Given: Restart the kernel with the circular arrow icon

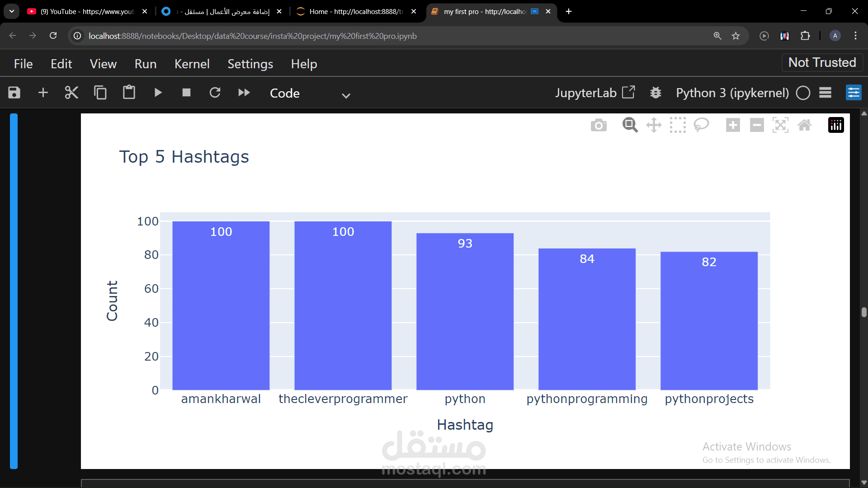Looking at the screenshot, I should (215, 93).
